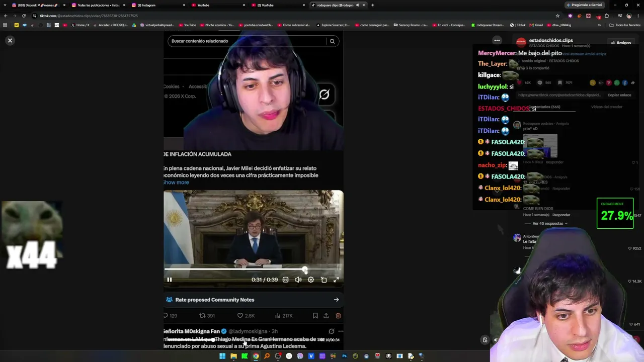The width and height of the screenshot is (644, 362).
Task: Open the Gmail bookmark
Action: 537,25
